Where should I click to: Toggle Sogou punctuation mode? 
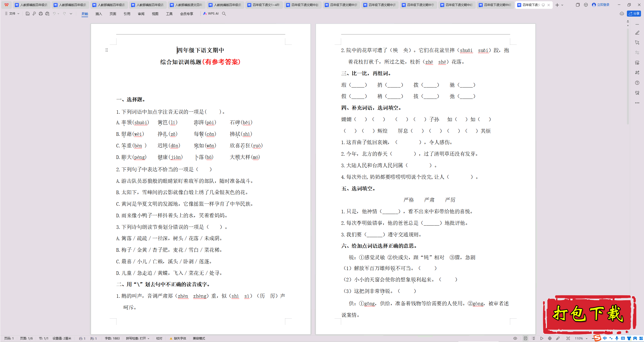pos(611,338)
